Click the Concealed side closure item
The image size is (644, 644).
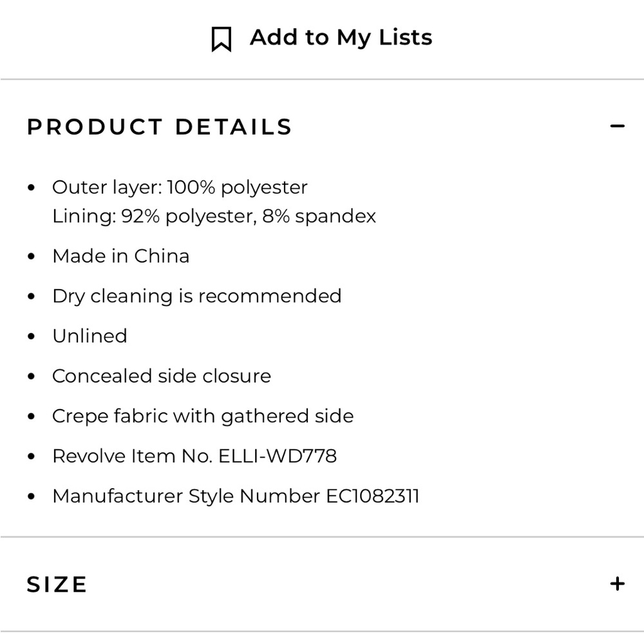[162, 376]
